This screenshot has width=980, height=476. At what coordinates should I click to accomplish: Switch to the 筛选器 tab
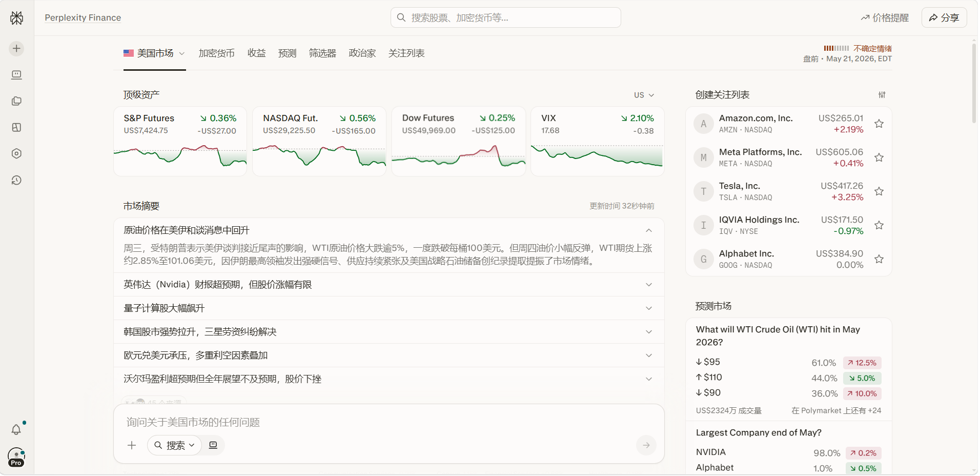point(322,53)
